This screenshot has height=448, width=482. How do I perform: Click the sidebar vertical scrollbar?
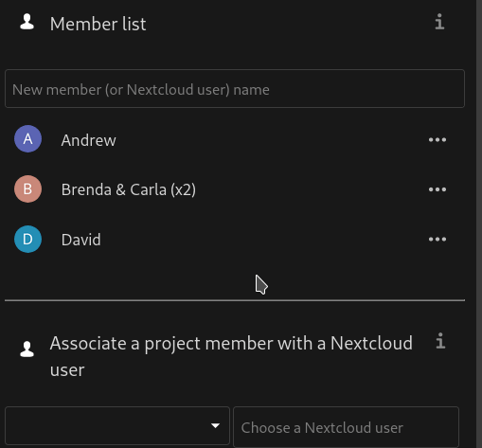tap(479, 224)
